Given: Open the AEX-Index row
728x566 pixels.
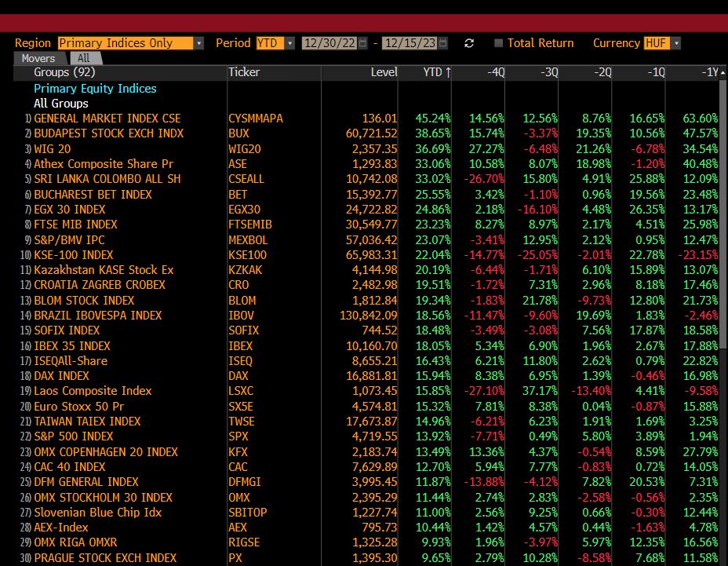Looking at the screenshot, I should [367, 528].
